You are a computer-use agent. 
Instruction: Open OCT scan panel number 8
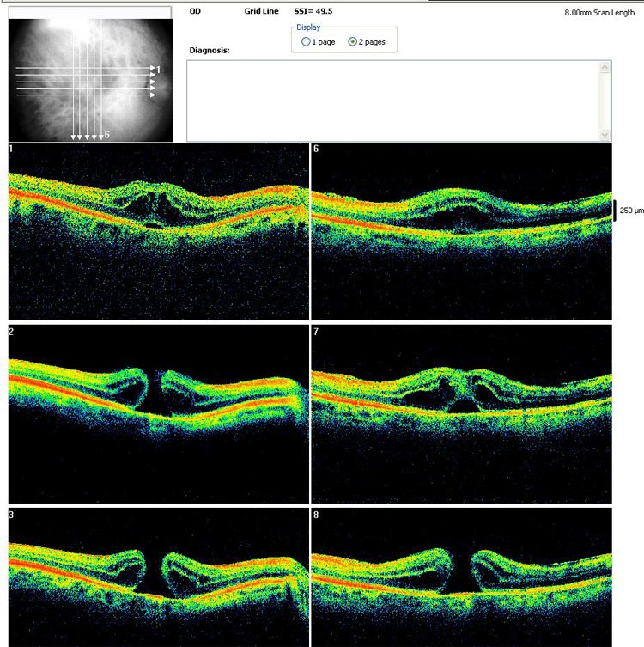(462, 577)
